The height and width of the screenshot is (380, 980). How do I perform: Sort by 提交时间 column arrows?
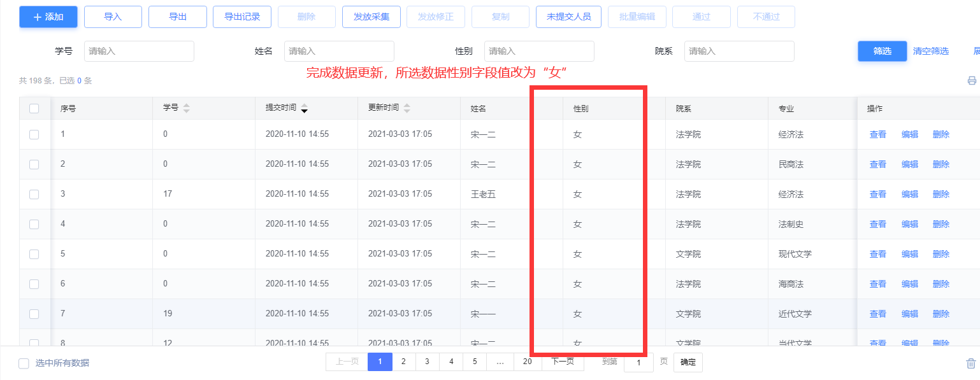pyautogui.click(x=305, y=108)
